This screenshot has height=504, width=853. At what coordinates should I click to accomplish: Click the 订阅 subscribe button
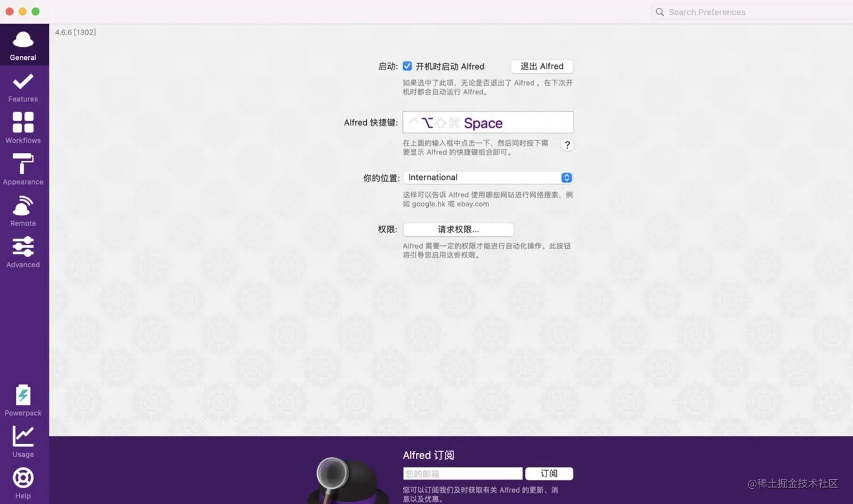549,474
